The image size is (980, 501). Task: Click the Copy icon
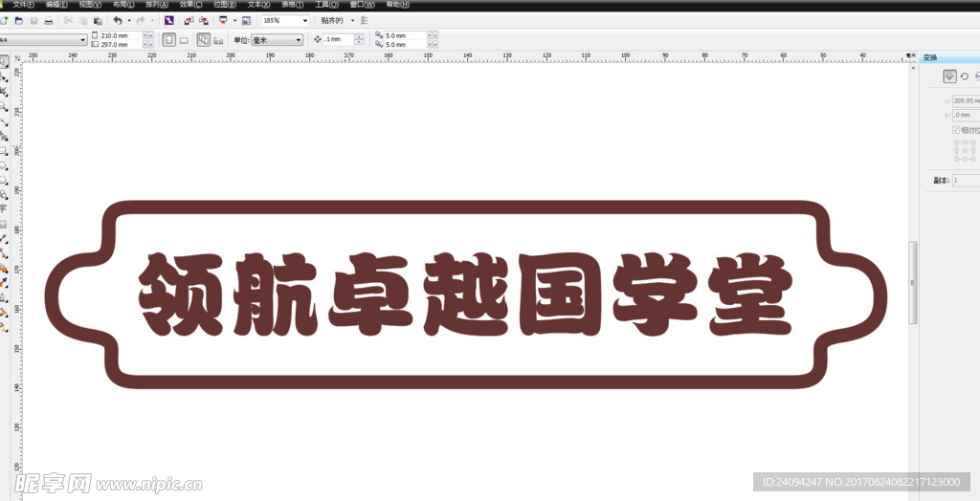83,21
